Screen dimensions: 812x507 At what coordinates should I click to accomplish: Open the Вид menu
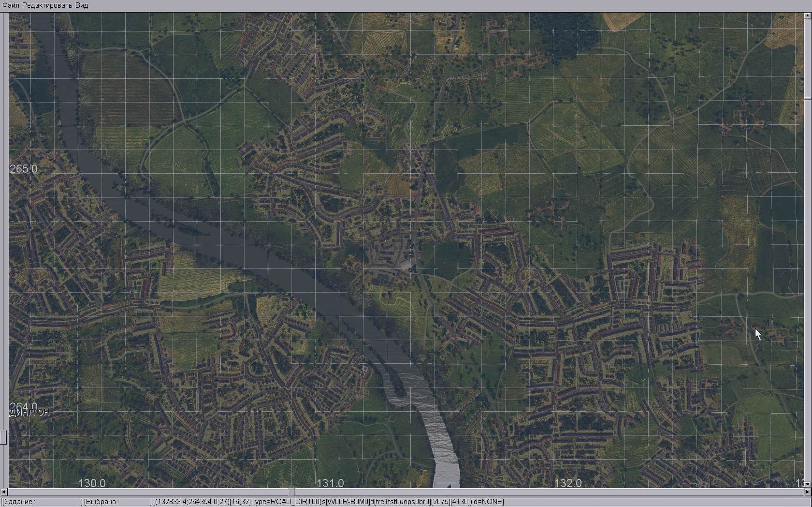[x=82, y=5]
